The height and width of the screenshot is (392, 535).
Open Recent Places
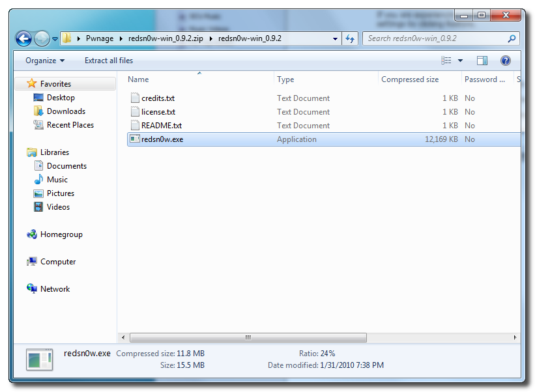(x=70, y=125)
